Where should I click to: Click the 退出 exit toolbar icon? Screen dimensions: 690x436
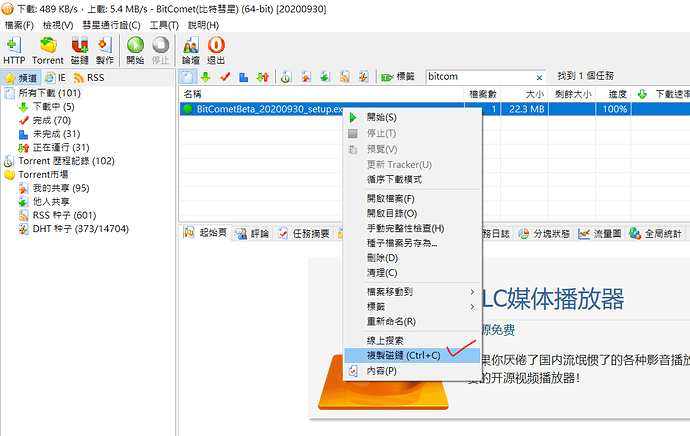pos(216,51)
